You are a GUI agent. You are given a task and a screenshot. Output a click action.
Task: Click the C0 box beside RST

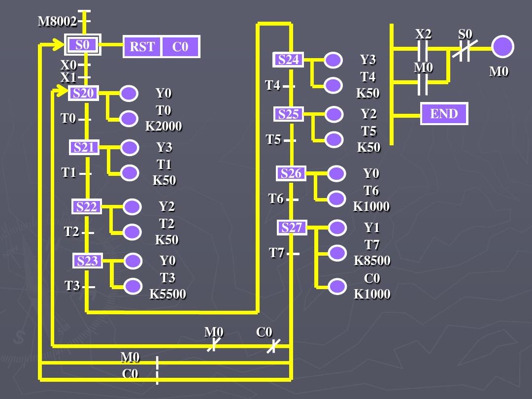point(181,46)
